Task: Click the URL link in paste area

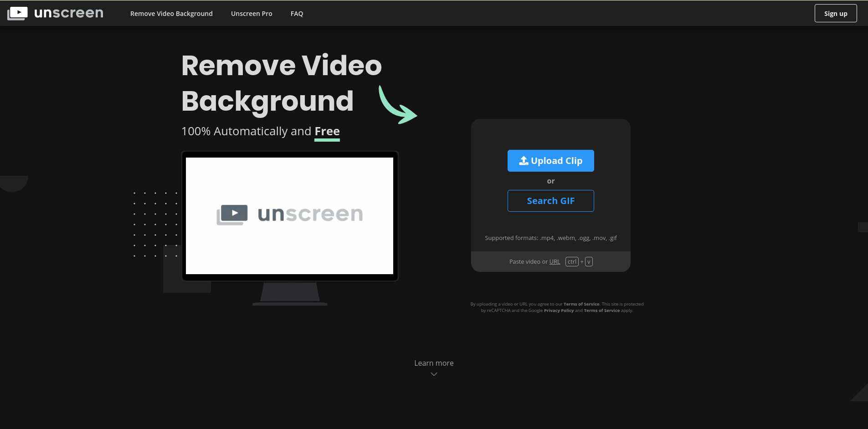Action: [555, 262]
